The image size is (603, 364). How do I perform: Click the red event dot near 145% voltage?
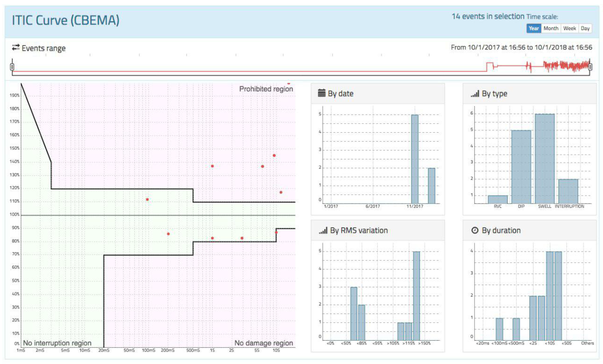point(274,156)
